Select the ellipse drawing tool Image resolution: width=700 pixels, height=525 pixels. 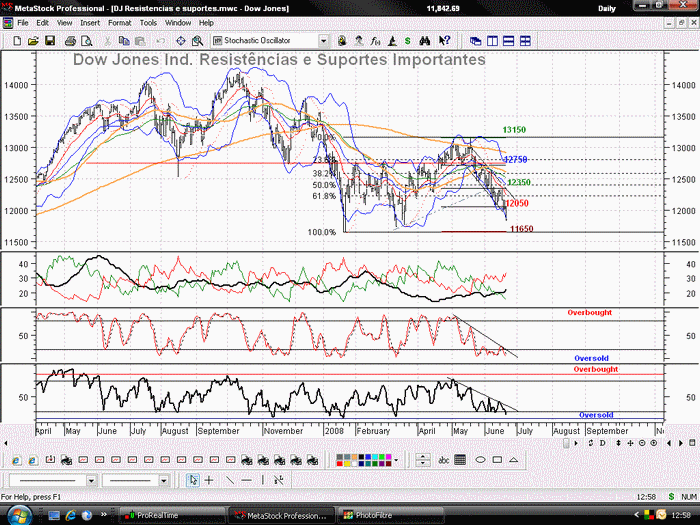point(480,459)
